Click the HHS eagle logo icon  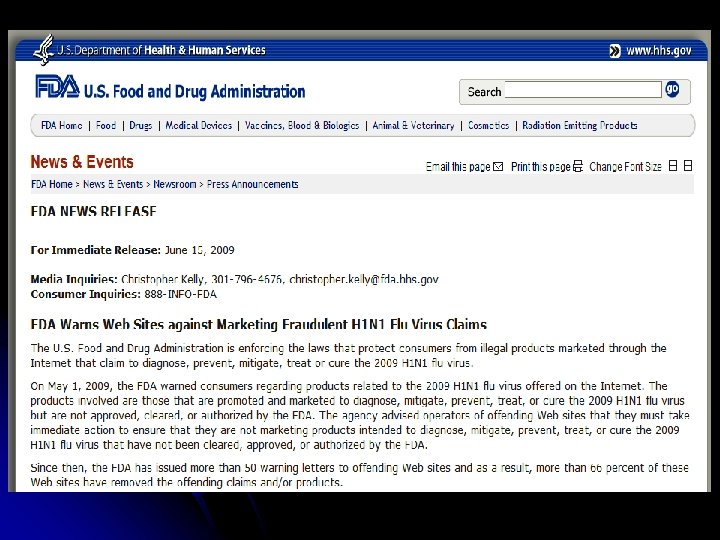pos(44,50)
